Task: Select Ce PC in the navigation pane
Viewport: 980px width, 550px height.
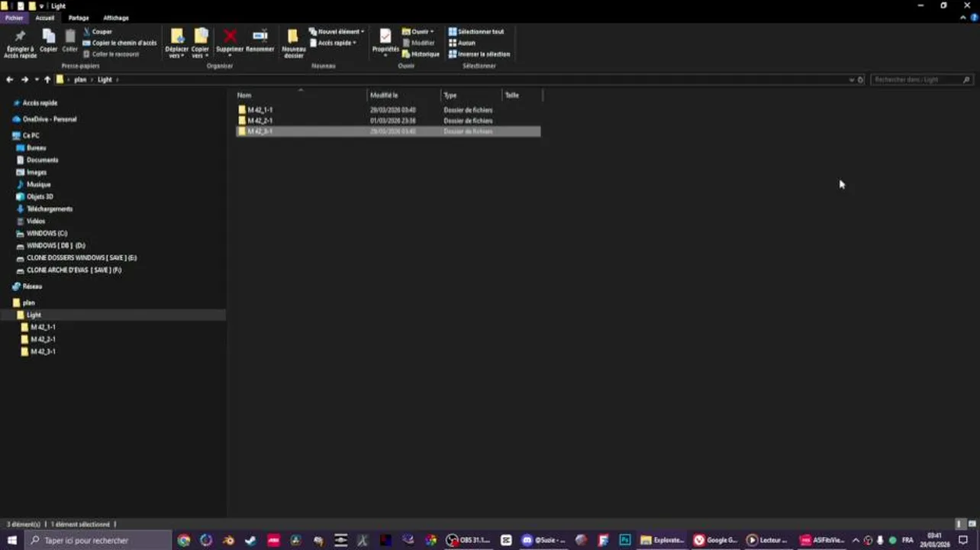Action: coord(31,135)
